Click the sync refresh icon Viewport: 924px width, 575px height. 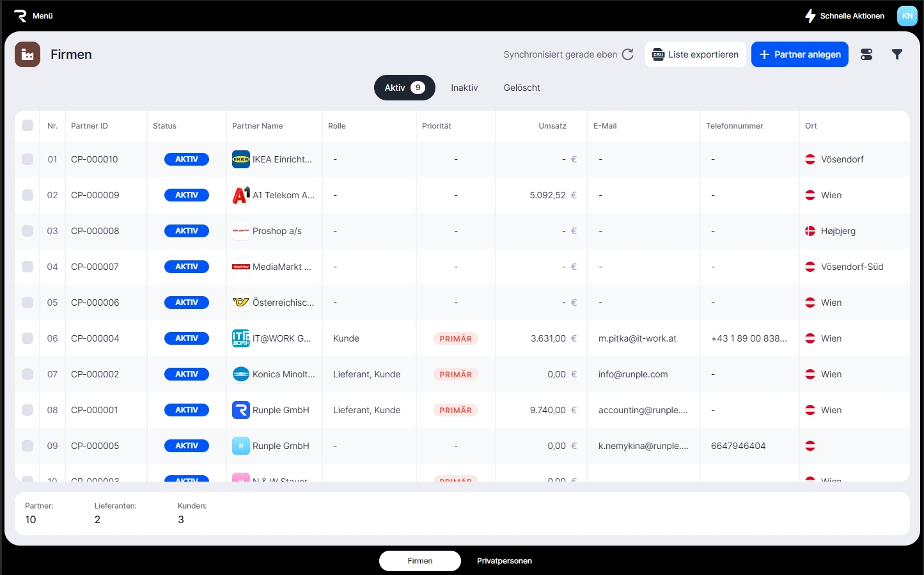click(x=628, y=54)
